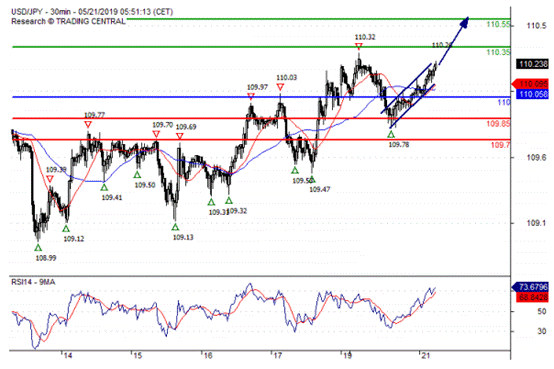
Task: Click the green triangle above 109.13 low
Action: (175, 227)
